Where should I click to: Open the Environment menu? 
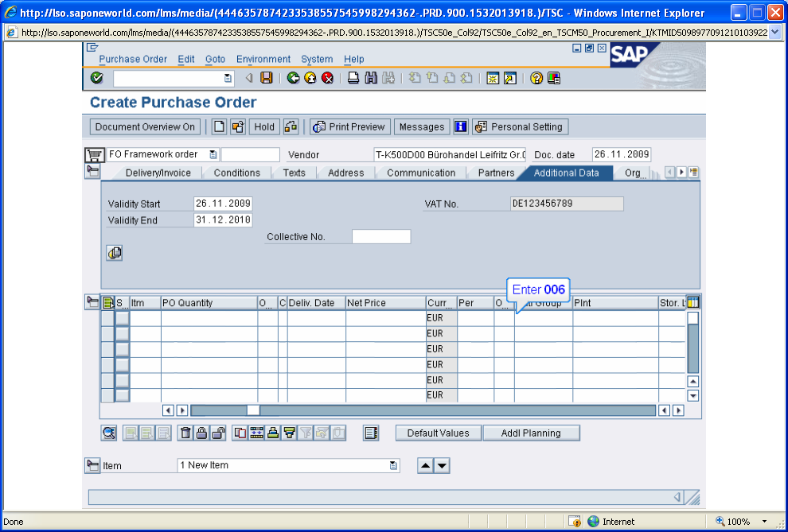pyautogui.click(x=263, y=59)
